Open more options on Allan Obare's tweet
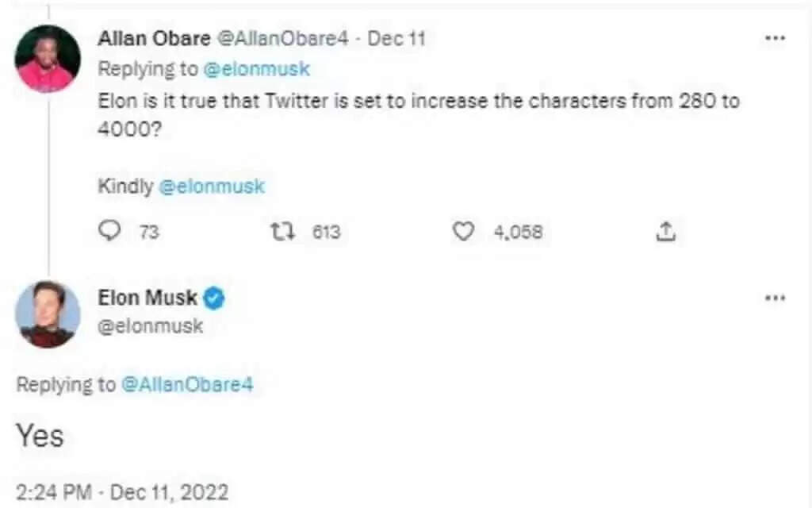Viewport: 812px width, 508px height. [x=774, y=38]
